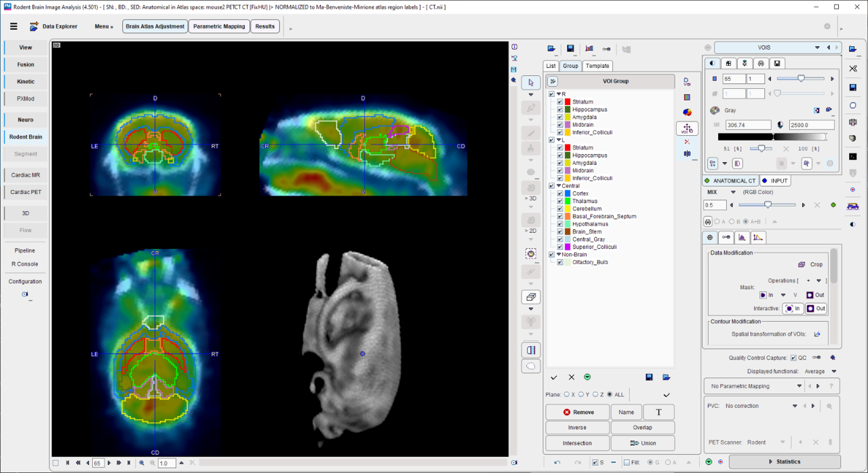Switch to the Template tab
868x473 pixels.
click(x=597, y=66)
